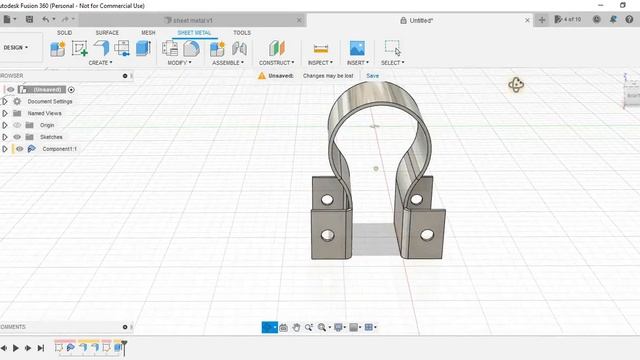
Task: Expand the Named Views node
Action: tap(5, 113)
